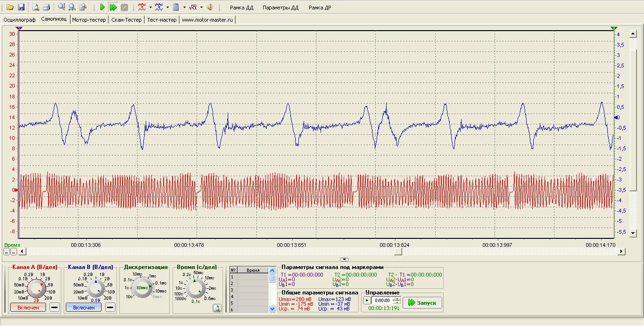Click the double green arrow toolbar icon
Screen dimensions: 644x326
click(x=113, y=7)
